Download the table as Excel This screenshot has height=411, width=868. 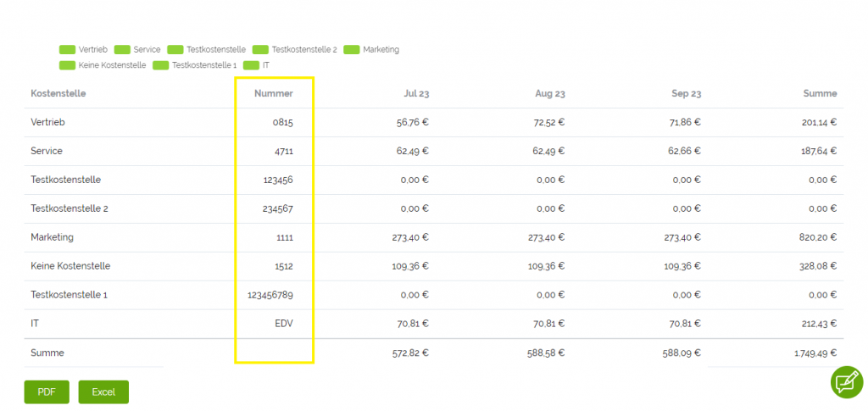pyautogui.click(x=103, y=392)
